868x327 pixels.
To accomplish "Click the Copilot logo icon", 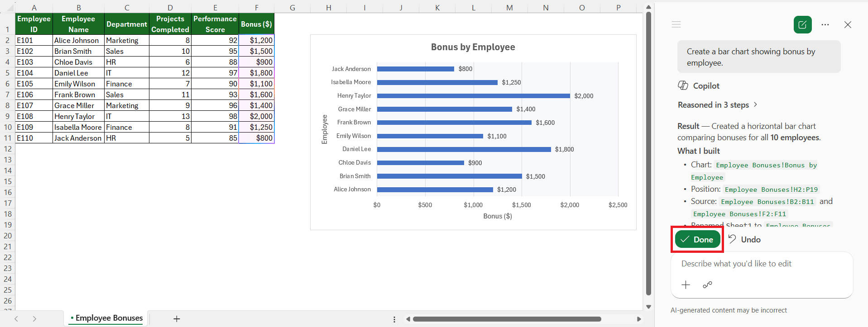I will [683, 85].
